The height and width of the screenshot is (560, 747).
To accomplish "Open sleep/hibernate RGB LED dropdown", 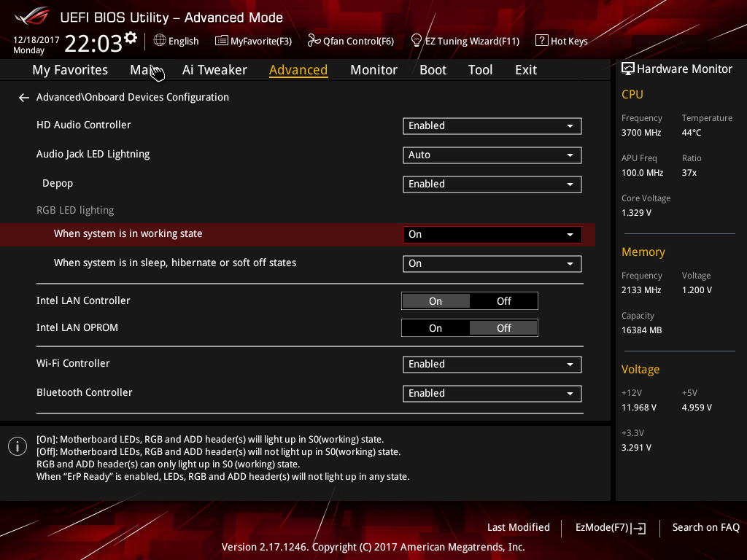I will tap(492, 264).
